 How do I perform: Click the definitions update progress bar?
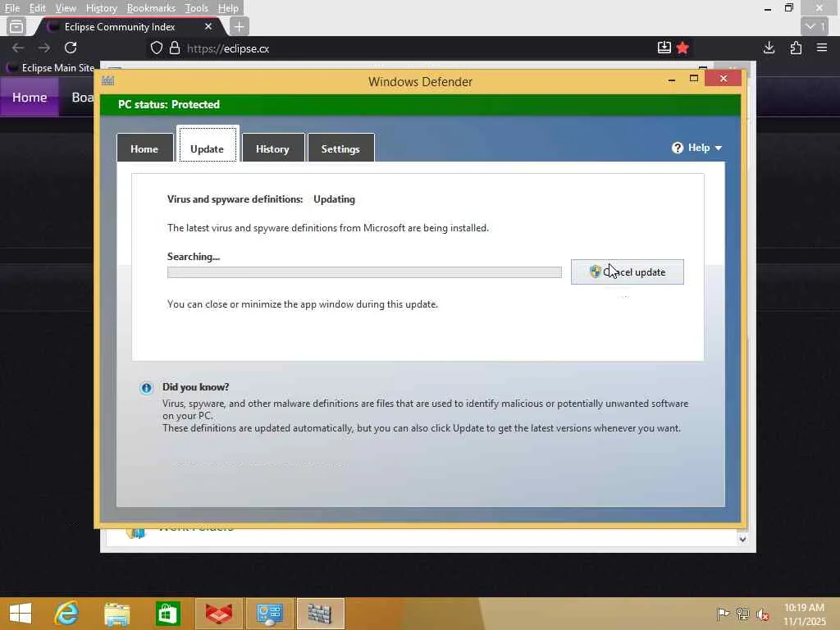(x=364, y=272)
